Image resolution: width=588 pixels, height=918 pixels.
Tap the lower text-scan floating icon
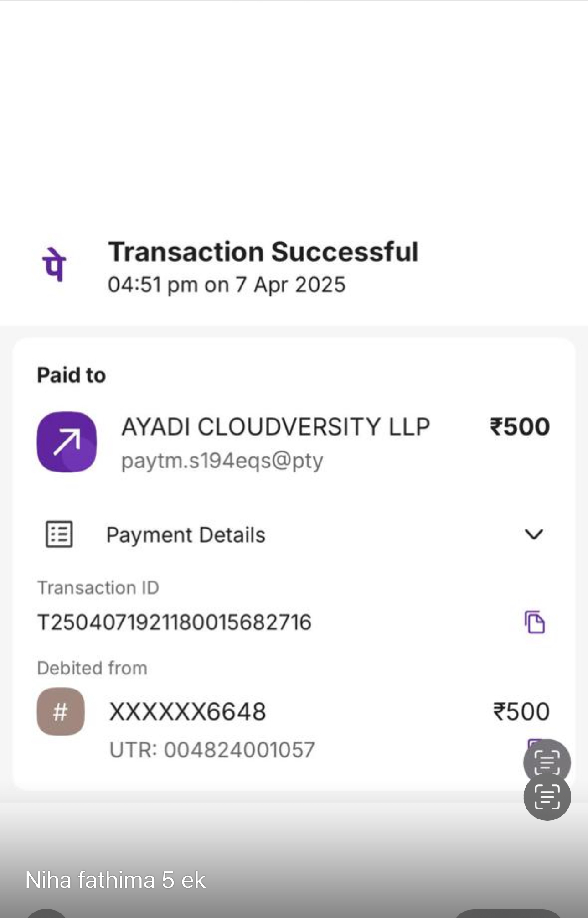pyautogui.click(x=547, y=797)
